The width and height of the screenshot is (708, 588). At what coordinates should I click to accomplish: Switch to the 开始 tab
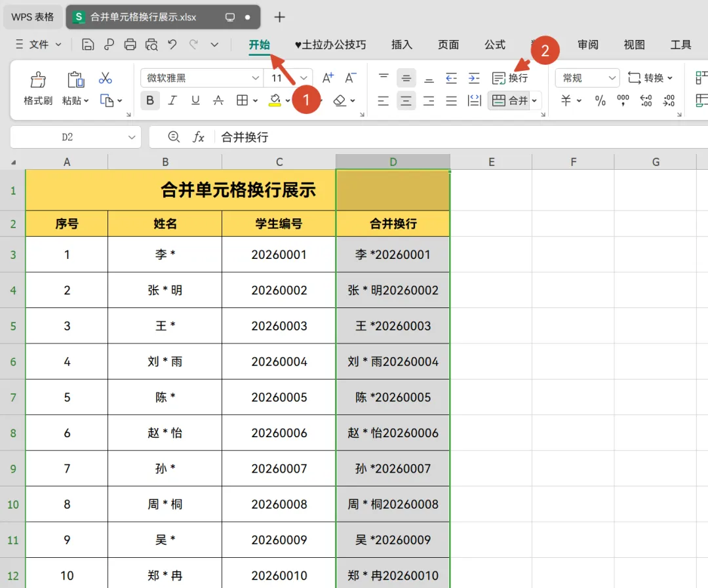pyautogui.click(x=259, y=45)
